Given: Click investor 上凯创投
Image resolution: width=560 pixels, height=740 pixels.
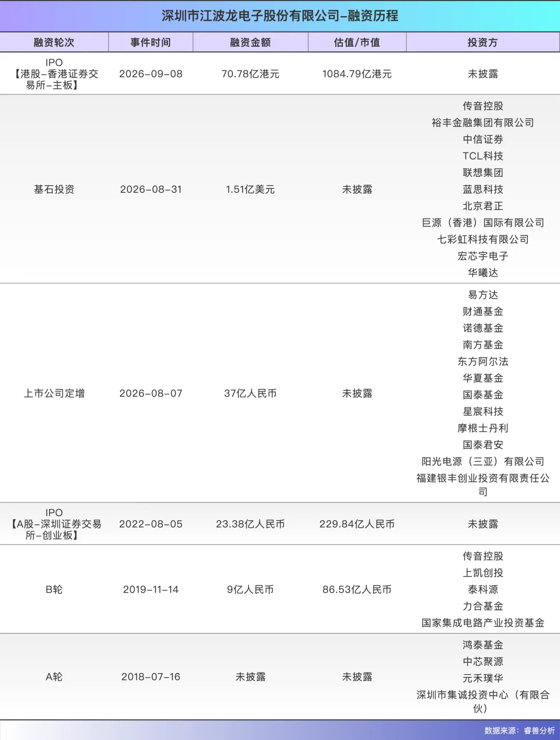Looking at the screenshot, I should [x=483, y=573].
